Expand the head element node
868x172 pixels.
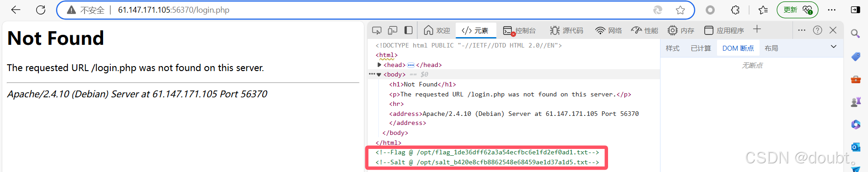click(379, 65)
